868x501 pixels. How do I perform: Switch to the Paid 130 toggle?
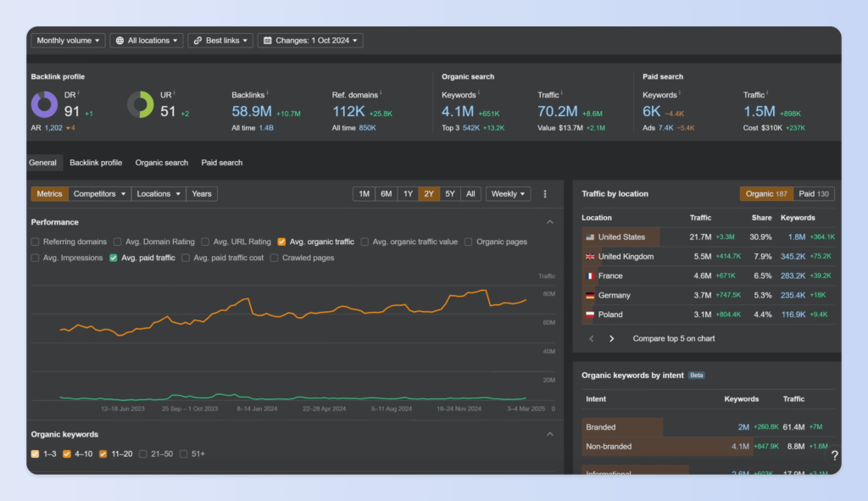[x=814, y=194]
